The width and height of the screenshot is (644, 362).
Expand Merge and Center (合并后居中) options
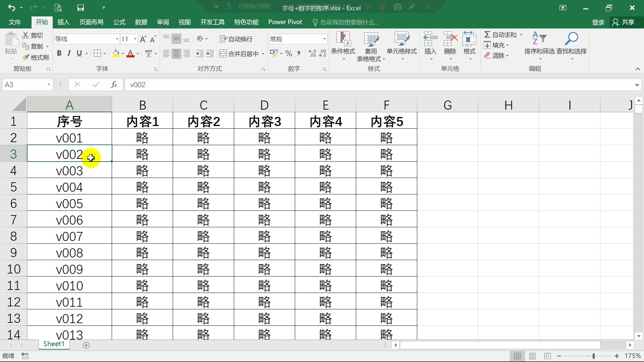[263, 54]
